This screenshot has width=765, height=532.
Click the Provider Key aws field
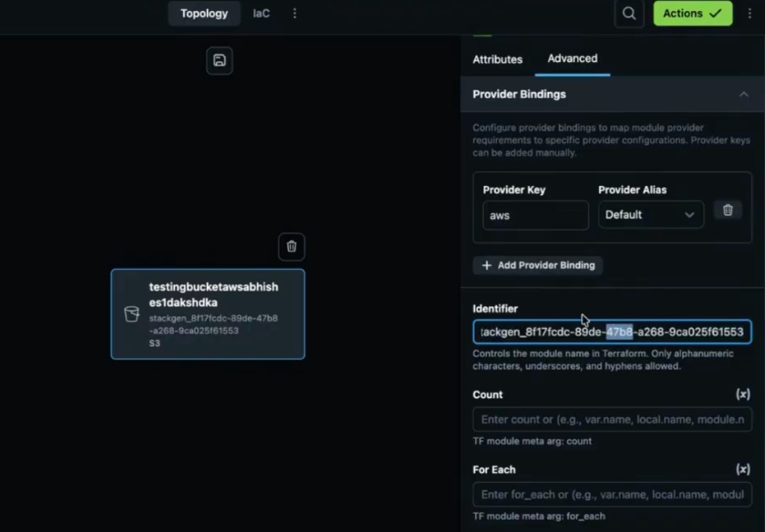pos(535,215)
